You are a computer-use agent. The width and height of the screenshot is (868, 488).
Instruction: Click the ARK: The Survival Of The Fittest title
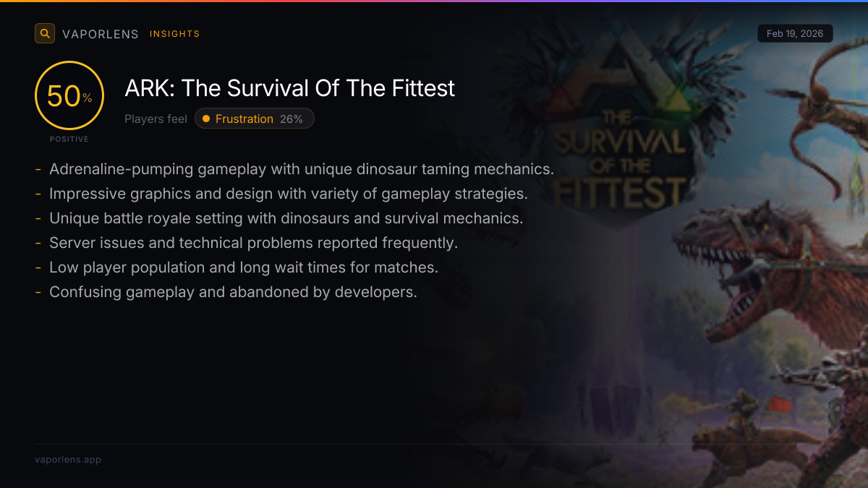tap(290, 88)
